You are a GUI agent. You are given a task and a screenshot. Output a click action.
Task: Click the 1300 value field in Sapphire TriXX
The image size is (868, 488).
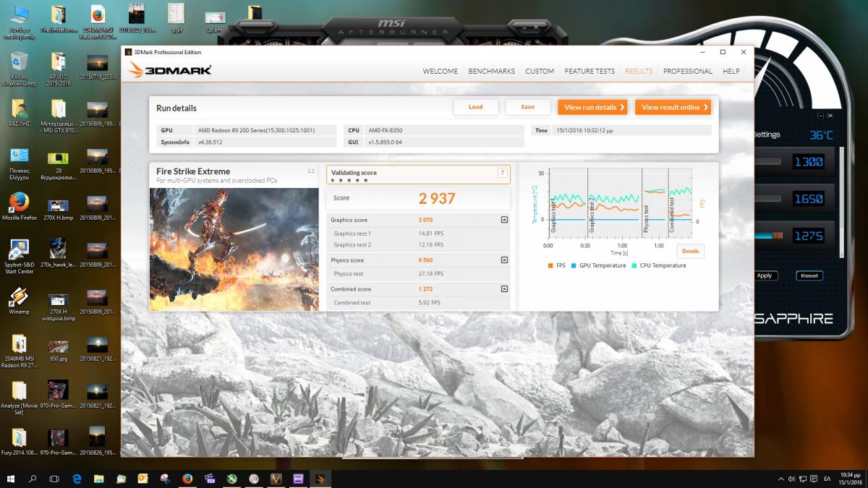[x=809, y=162]
